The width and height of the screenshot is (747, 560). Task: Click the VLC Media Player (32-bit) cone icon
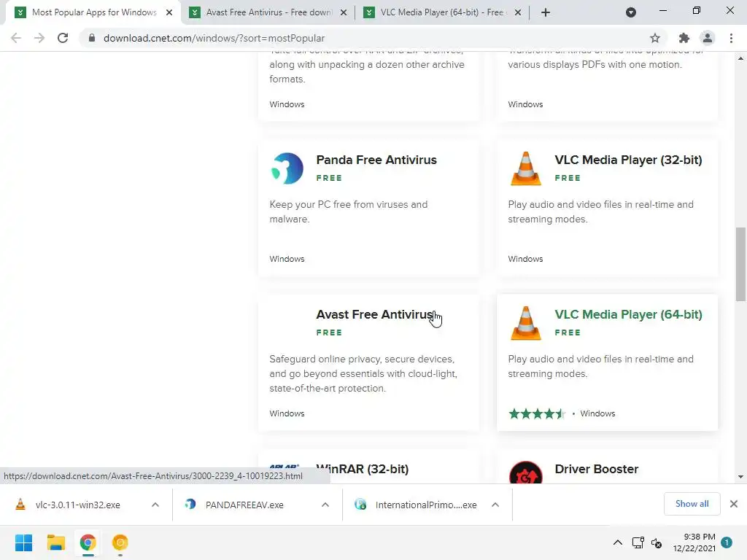coord(525,168)
